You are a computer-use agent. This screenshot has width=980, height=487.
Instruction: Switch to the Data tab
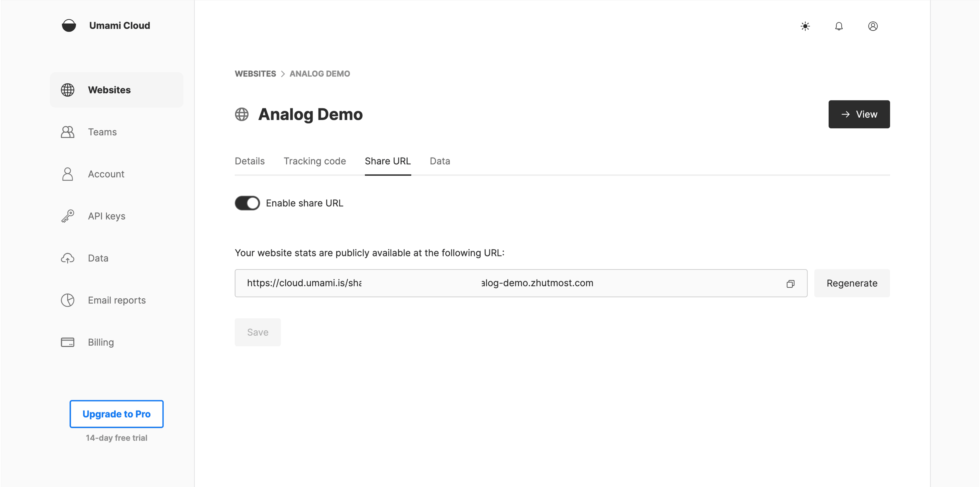pyautogui.click(x=440, y=161)
